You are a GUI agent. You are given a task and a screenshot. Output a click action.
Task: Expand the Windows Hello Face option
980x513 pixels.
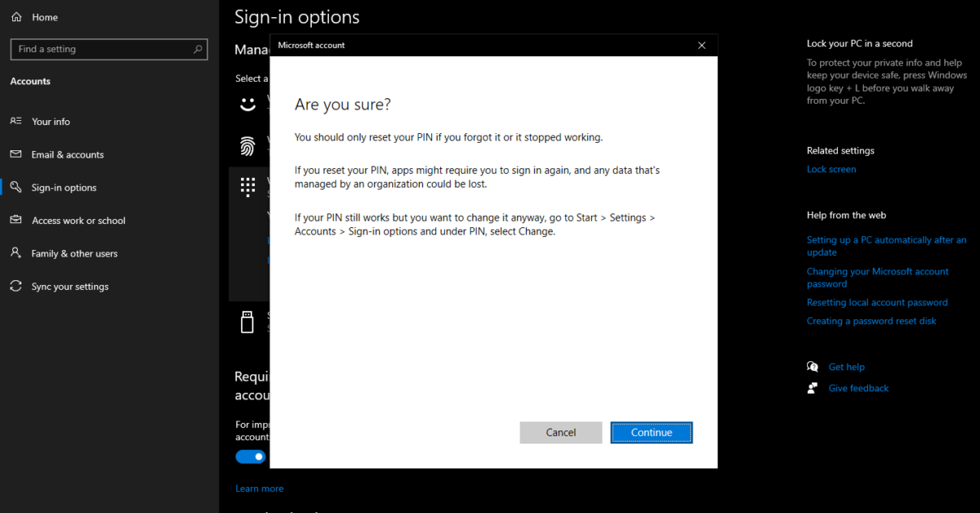(x=248, y=105)
